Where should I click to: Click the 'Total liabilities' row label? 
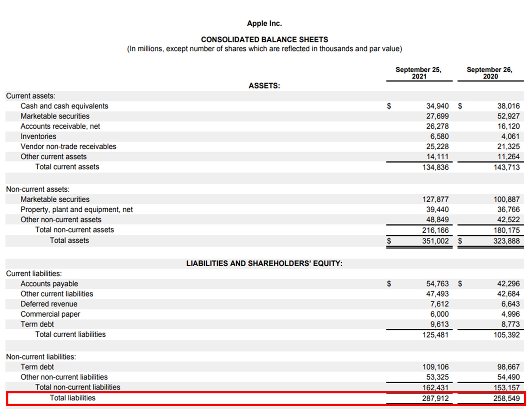72,398
